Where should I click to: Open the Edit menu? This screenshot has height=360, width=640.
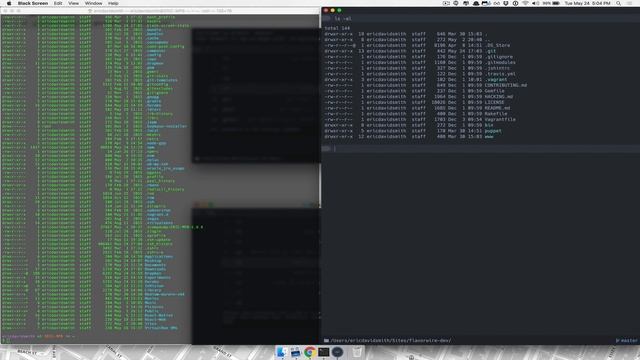(x=58, y=3)
